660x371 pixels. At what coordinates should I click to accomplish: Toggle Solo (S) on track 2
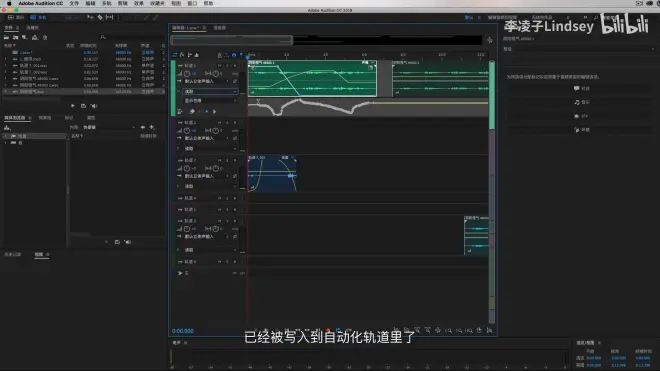click(227, 123)
